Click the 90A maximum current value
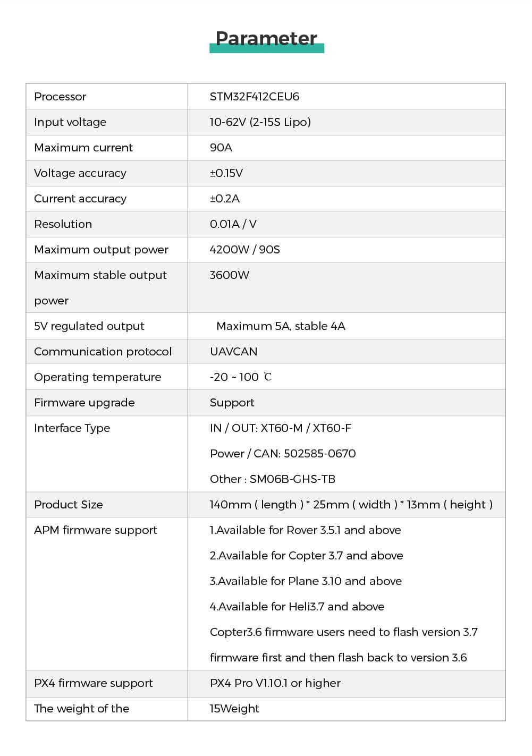Image resolution: width=532 pixels, height=756 pixels. tap(221, 148)
